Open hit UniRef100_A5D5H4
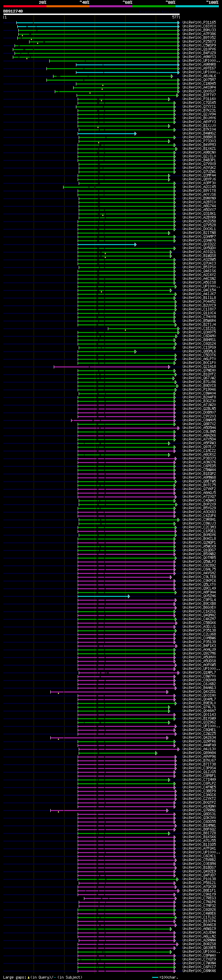The width and height of the screenshot is (222, 980). click(x=199, y=428)
